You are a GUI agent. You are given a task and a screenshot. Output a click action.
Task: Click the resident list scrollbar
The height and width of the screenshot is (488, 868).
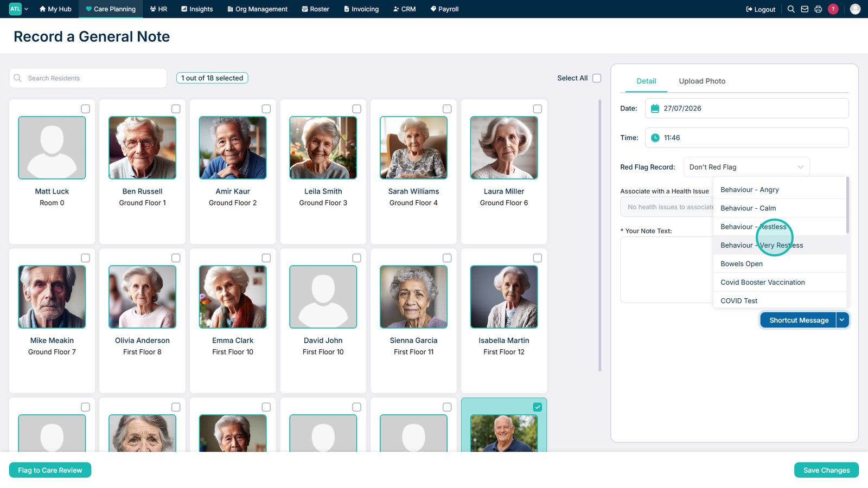coord(599,235)
